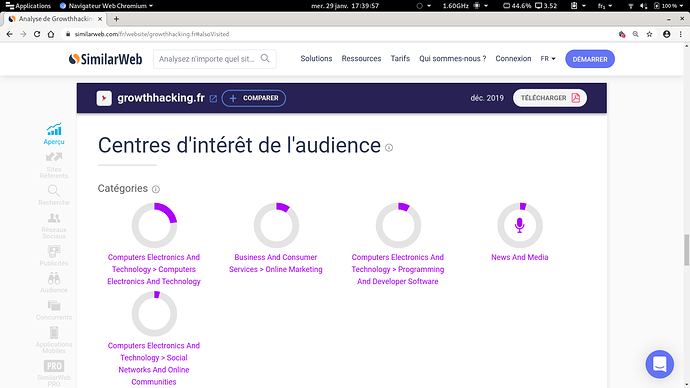The image size is (690, 388).
Task: Click the info icon next to Catégories
Action: 156,189
